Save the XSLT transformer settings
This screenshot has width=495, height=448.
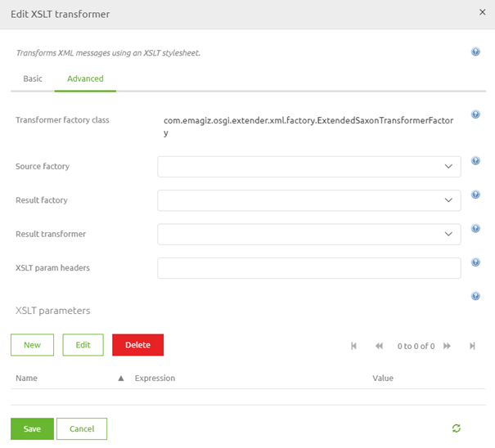click(x=32, y=428)
